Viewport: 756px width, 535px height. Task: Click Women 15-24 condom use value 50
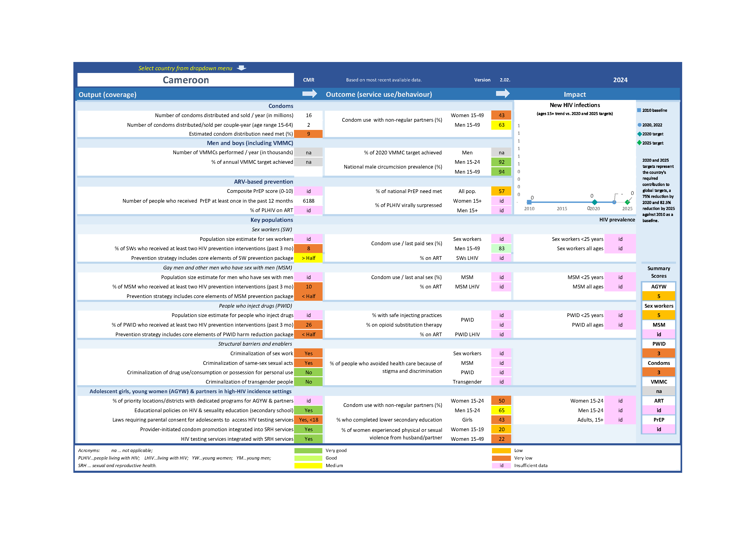pos(501,401)
